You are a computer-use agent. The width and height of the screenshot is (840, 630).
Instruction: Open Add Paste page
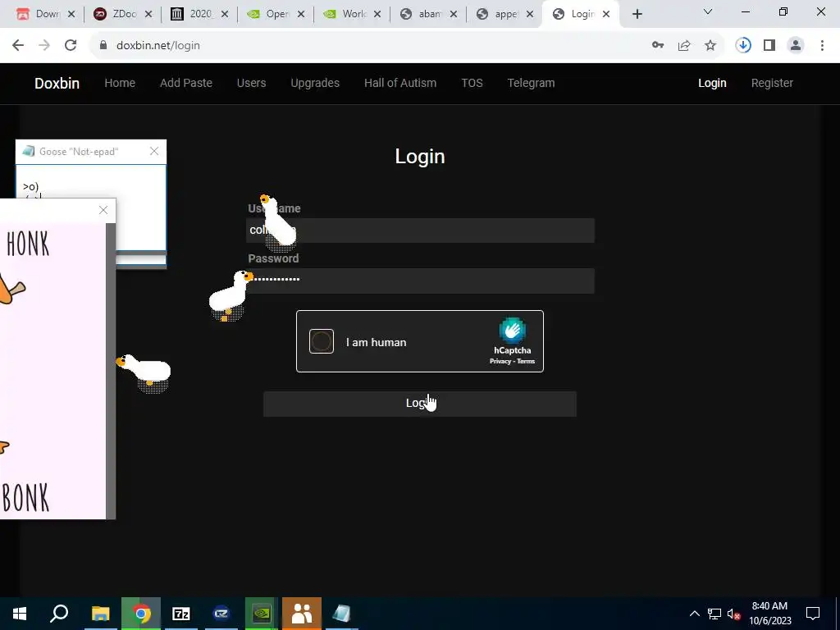186,83
